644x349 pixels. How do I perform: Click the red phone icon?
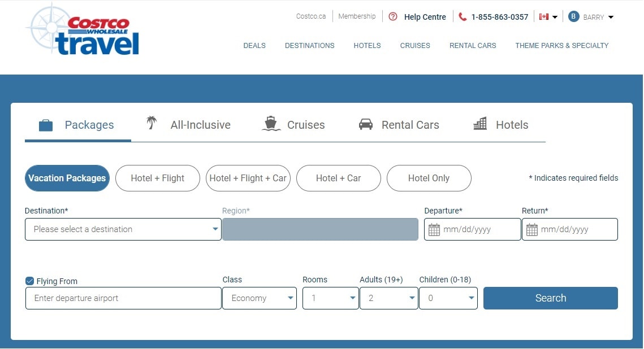(463, 17)
